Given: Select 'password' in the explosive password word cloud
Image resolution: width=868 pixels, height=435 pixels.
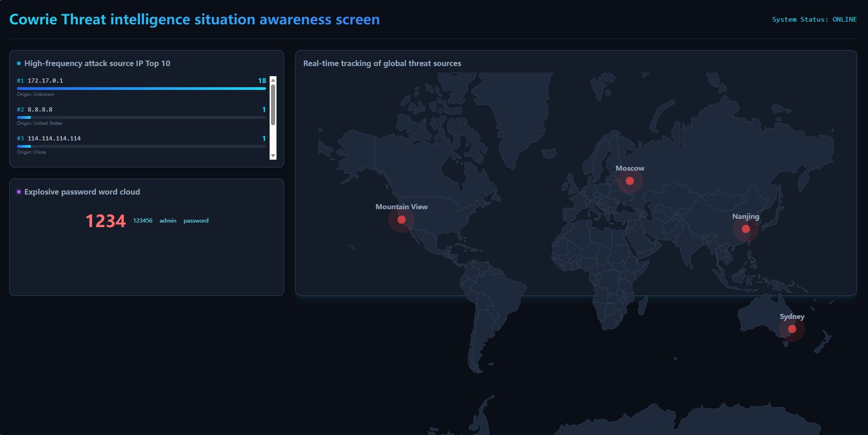Looking at the screenshot, I should 196,220.
